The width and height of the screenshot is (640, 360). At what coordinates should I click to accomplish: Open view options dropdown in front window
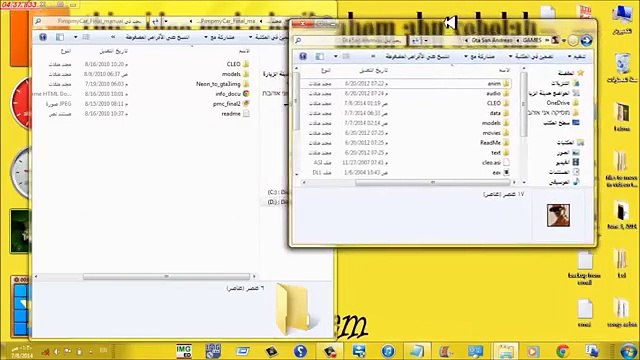[336, 56]
